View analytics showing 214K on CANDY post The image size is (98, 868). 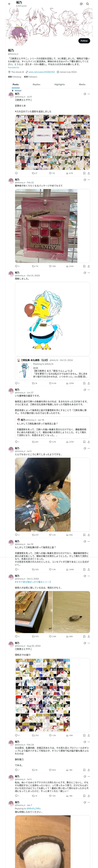coord(70,266)
